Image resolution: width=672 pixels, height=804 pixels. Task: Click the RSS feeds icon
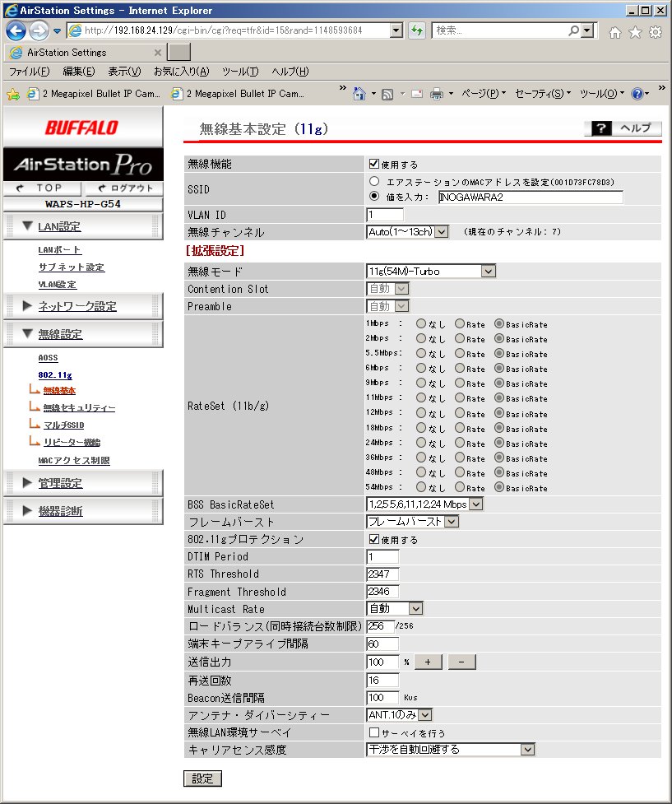(387, 94)
